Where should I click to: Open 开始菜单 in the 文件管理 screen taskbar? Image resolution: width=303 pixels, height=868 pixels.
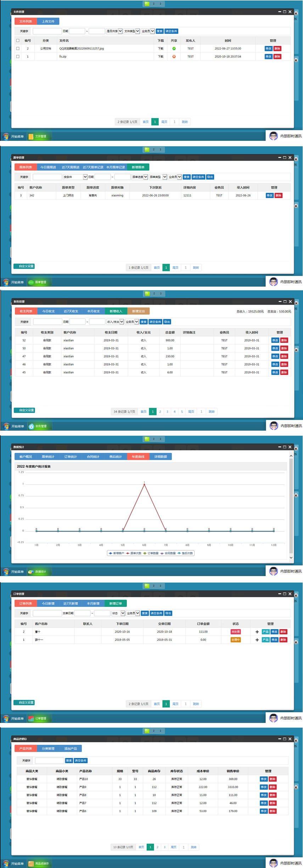(13, 137)
